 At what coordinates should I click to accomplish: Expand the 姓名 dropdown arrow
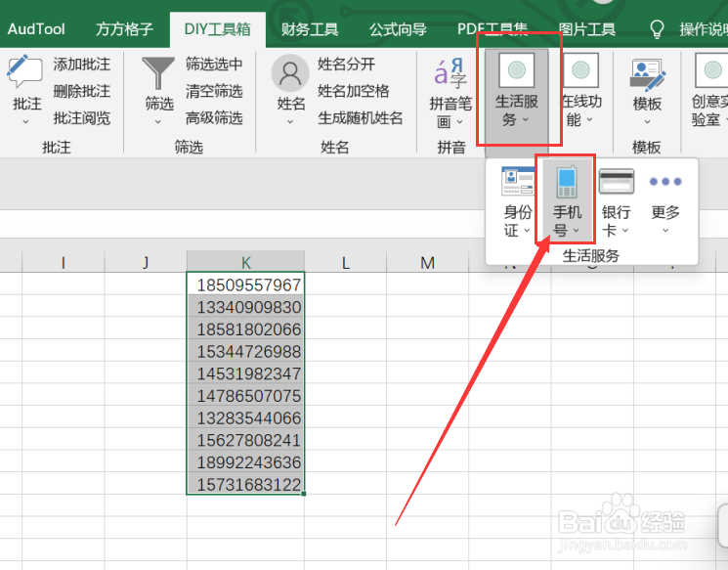coord(290,121)
